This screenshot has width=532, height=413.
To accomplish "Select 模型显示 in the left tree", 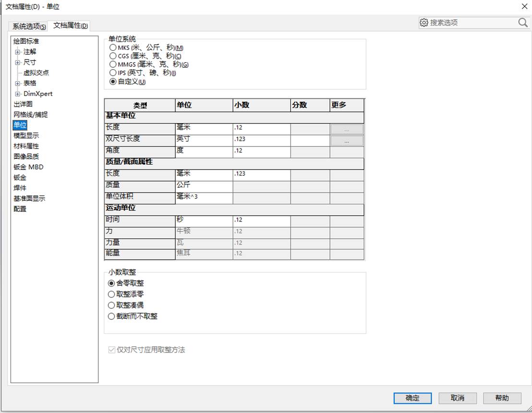I will coord(26,136).
